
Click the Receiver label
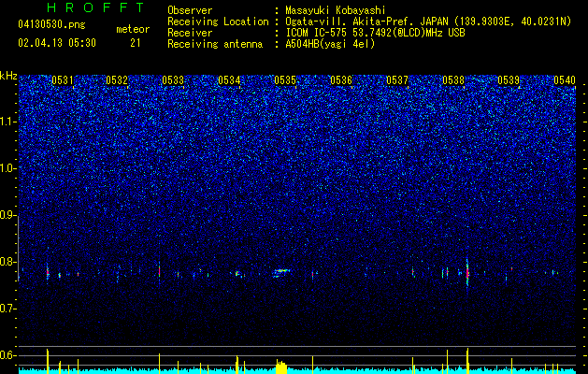(x=190, y=33)
